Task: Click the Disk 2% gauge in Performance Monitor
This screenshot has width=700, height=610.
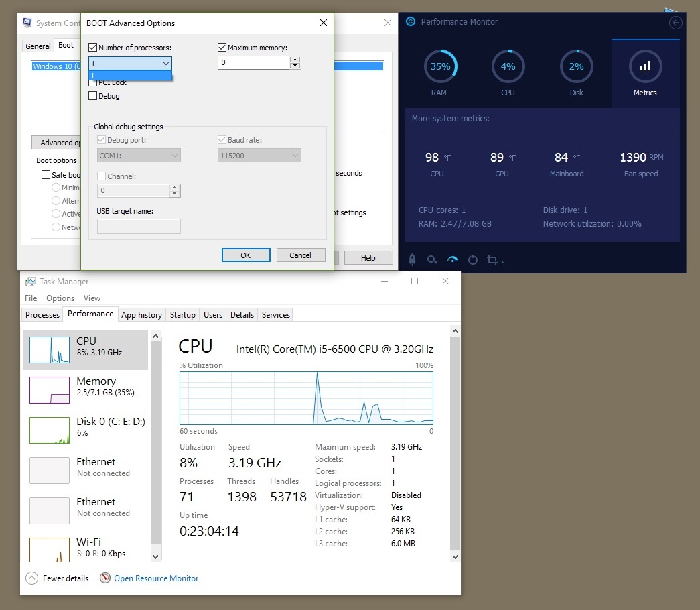Action: [x=576, y=66]
